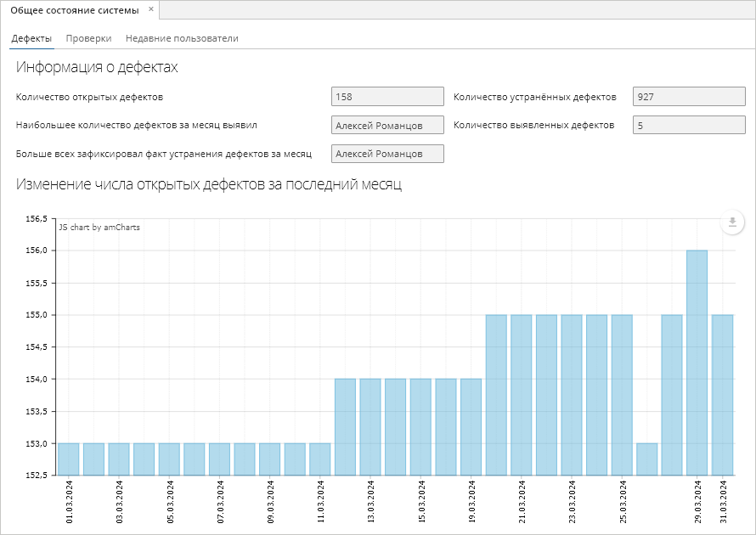
Task: Click the 15.03.2024 date label on the axis
Action: pos(421,502)
